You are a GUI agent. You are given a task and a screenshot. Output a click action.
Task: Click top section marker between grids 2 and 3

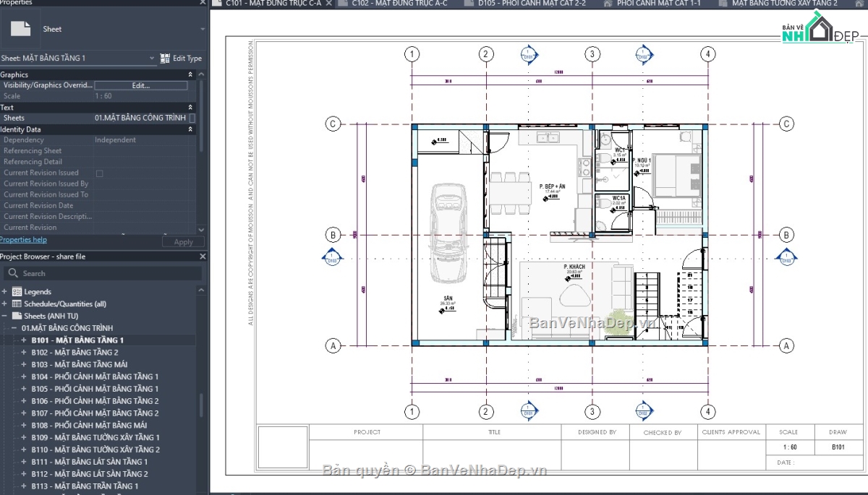529,54
